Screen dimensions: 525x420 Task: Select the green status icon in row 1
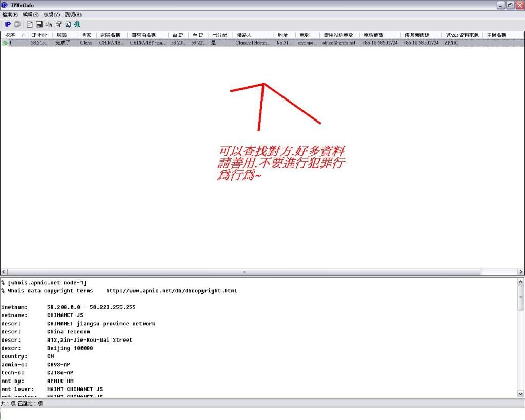click(x=5, y=43)
